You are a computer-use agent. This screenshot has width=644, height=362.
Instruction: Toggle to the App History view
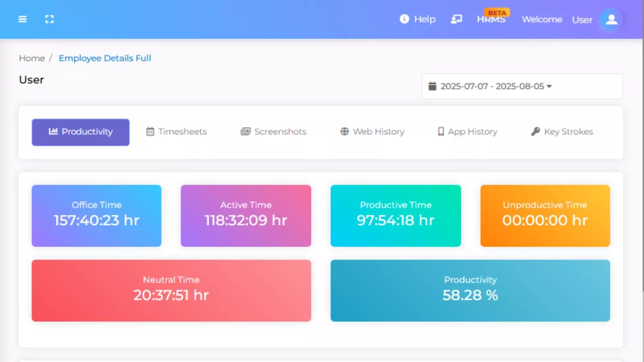(x=467, y=132)
